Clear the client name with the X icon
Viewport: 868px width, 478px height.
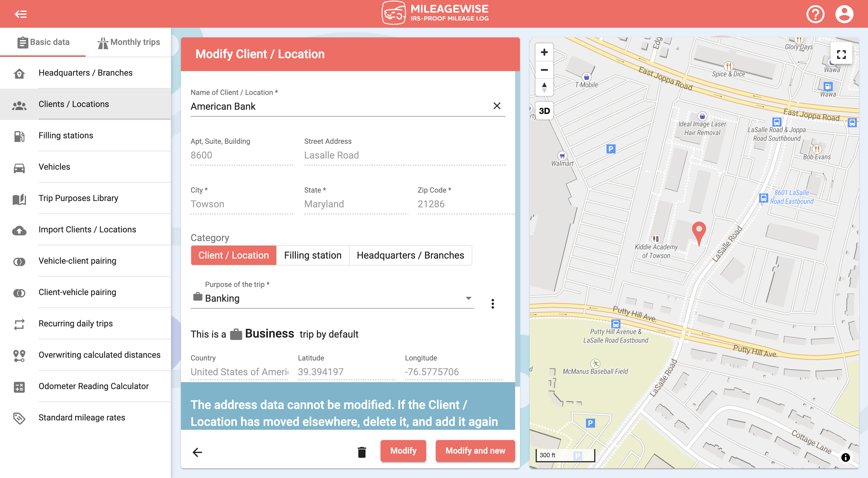point(497,106)
